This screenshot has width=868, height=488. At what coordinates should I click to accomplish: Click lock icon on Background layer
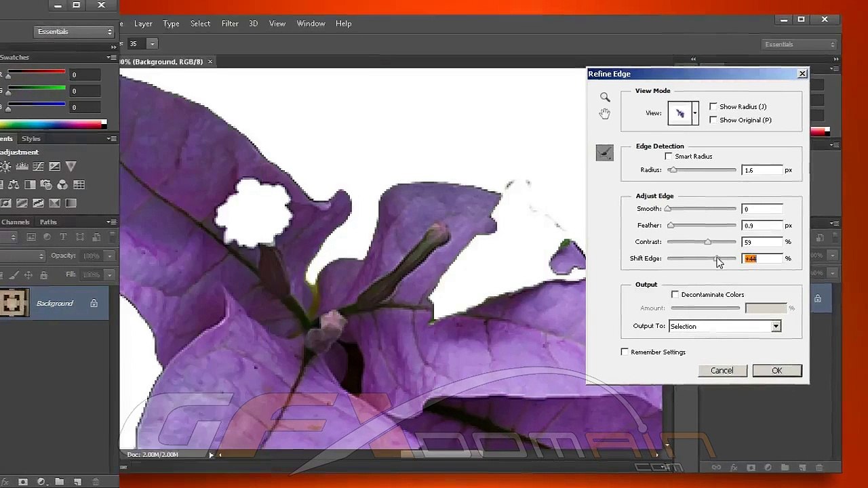(x=94, y=304)
